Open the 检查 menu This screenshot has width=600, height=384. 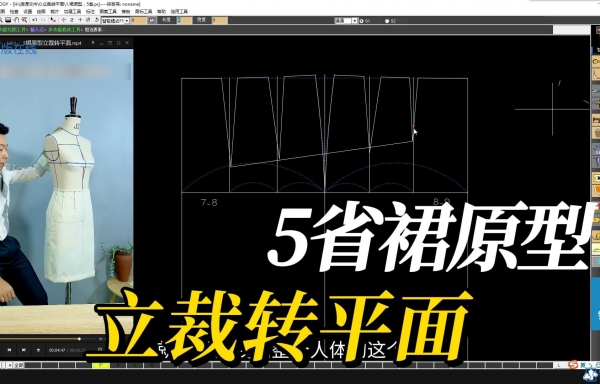click(14, 11)
